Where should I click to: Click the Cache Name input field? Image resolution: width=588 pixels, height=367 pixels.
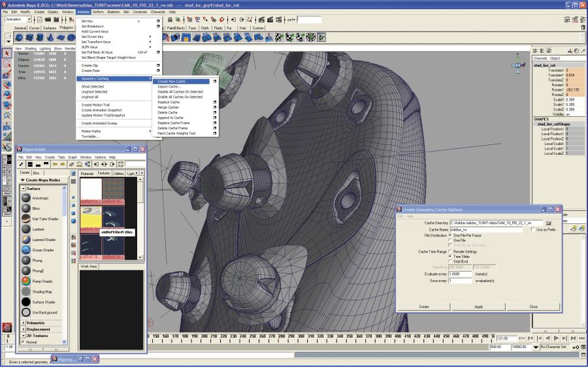click(486, 230)
